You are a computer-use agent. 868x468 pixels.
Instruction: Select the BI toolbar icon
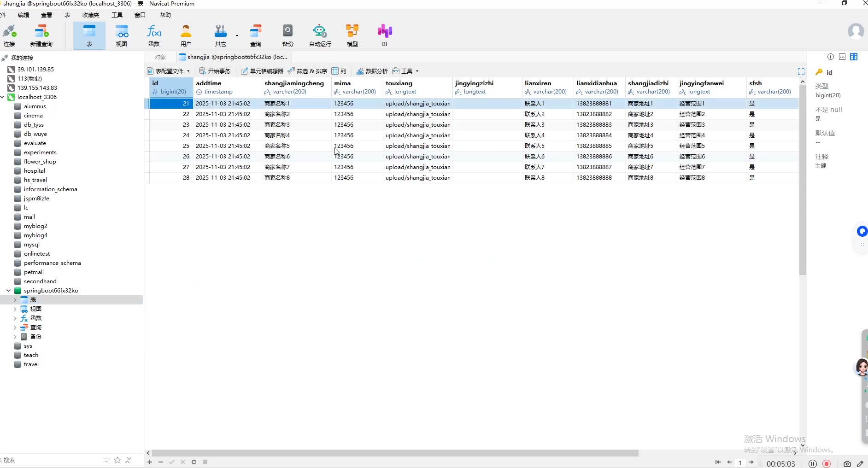pyautogui.click(x=384, y=35)
